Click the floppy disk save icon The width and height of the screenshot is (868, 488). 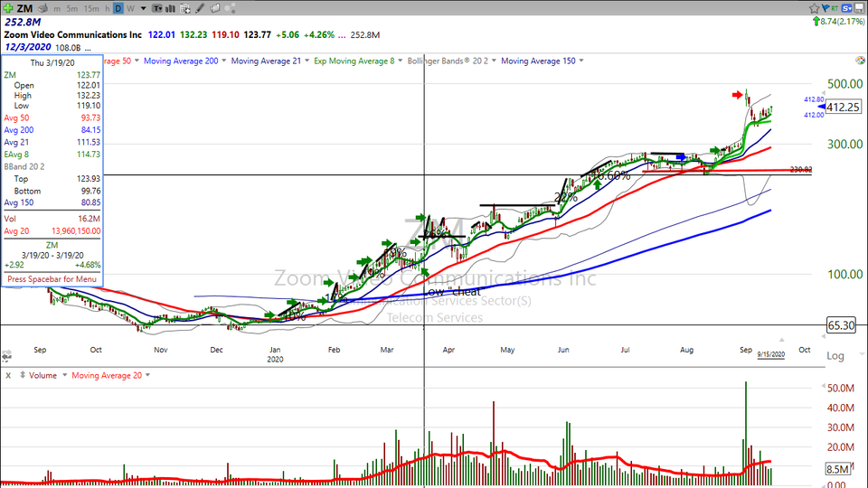(859, 8)
